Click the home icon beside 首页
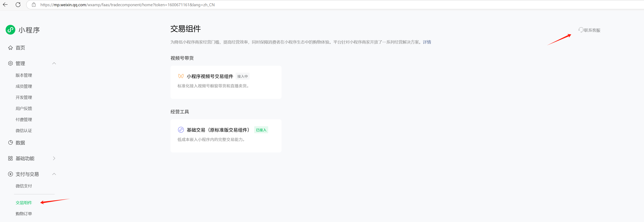644x222 pixels. [10, 48]
